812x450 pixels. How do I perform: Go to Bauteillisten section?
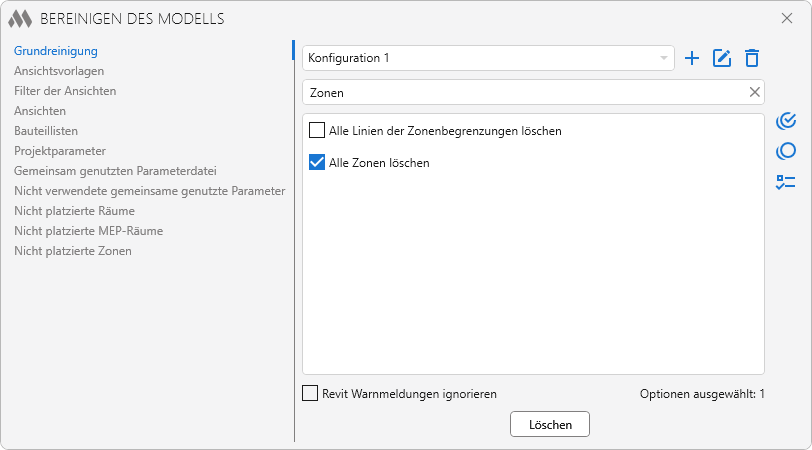point(46,131)
